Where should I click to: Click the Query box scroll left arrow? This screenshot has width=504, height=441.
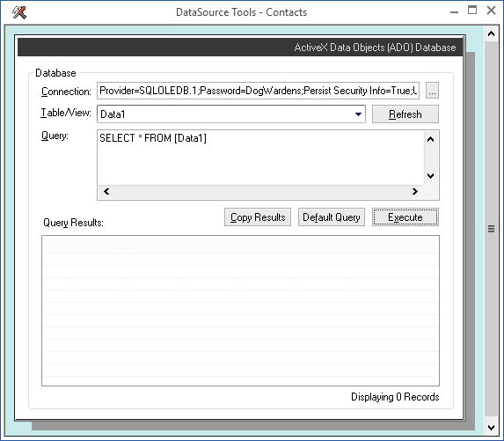point(106,191)
